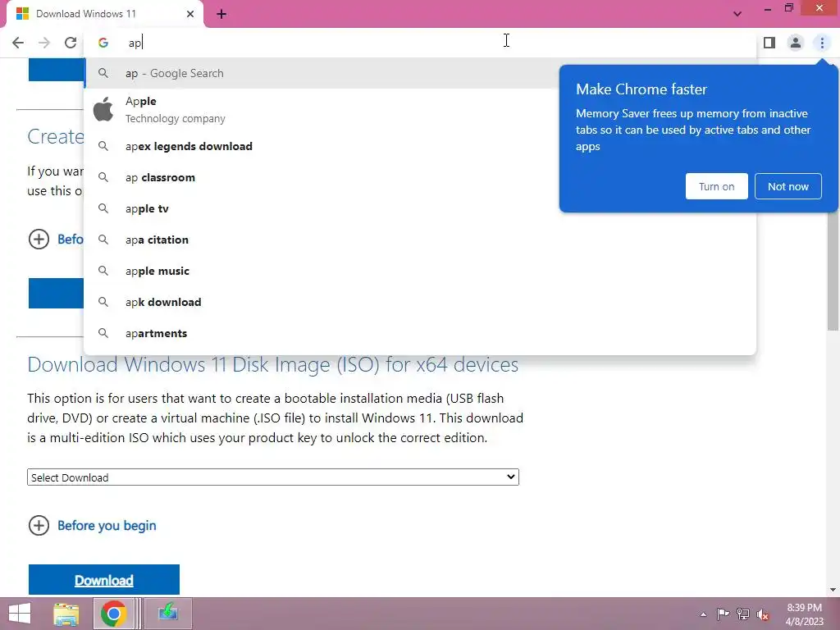840x630 pixels.
Task: Click the Apple logo in suggestions
Action: click(x=103, y=109)
